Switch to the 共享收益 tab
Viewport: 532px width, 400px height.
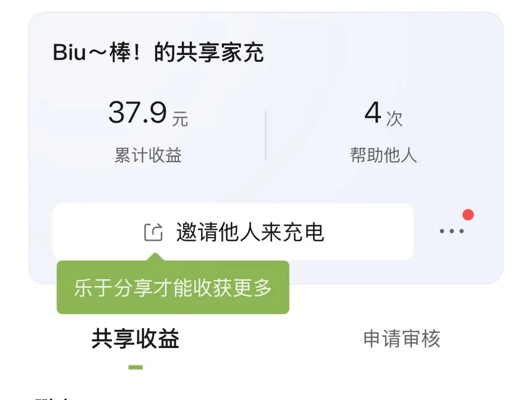[135, 339]
